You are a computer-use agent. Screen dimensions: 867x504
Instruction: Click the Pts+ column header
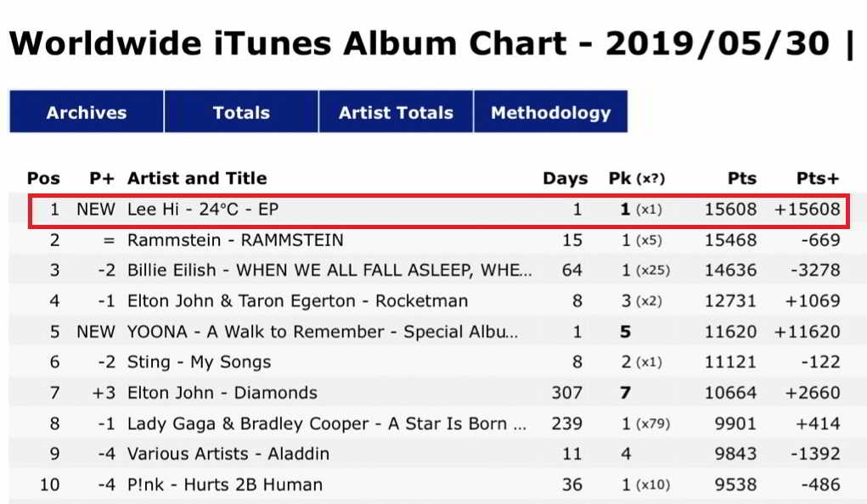click(x=817, y=178)
